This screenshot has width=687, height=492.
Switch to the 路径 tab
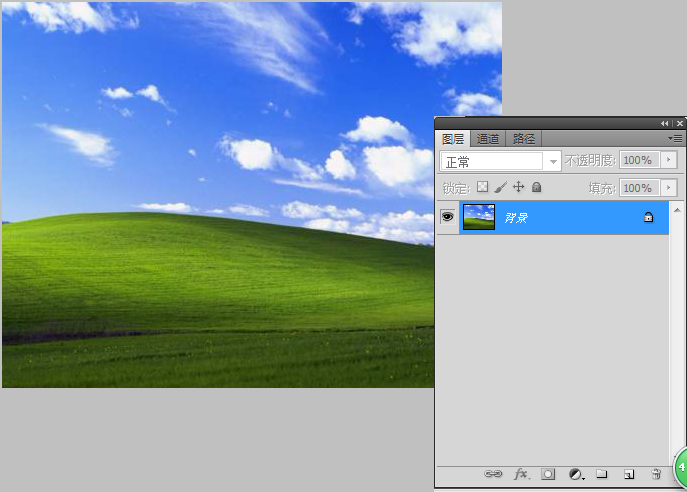(x=524, y=139)
